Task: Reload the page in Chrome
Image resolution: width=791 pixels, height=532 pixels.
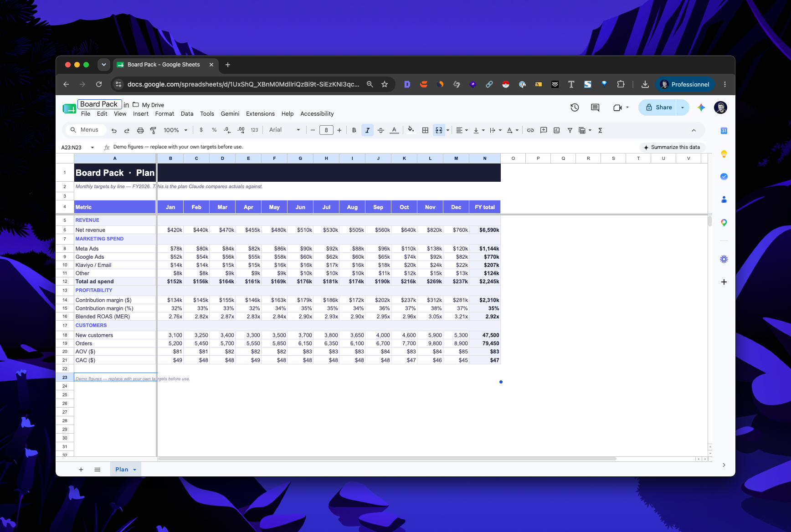Action: click(x=99, y=84)
